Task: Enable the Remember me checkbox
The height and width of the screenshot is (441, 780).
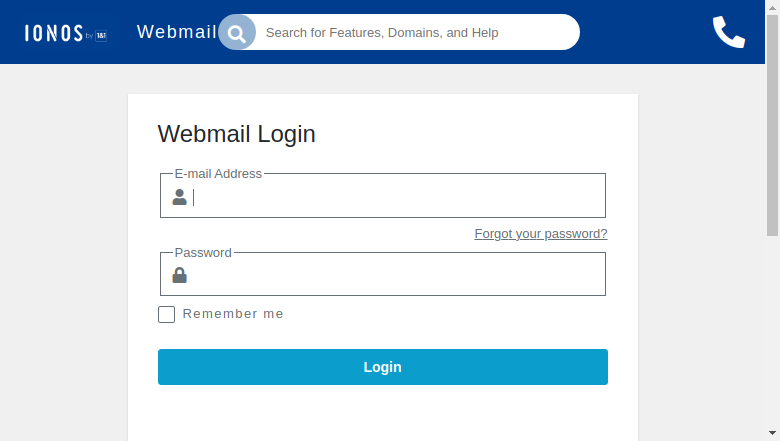Action: pyautogui.click(x=167, y=314)
